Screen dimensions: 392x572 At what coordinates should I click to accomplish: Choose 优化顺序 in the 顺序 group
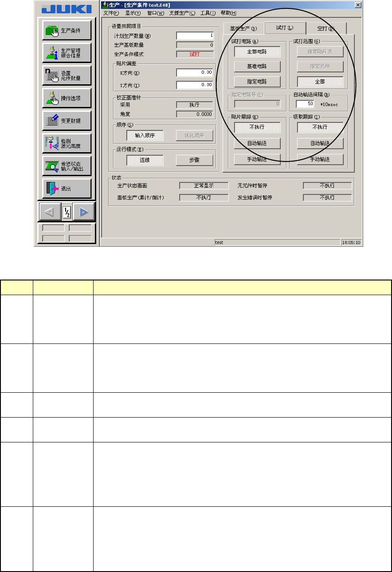coord(194,135)
